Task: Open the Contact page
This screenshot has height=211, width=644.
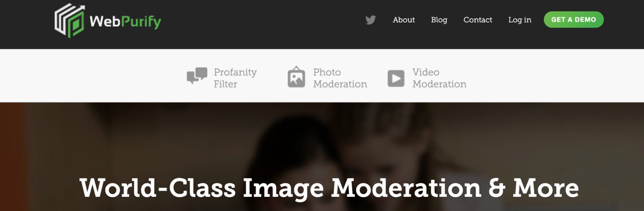Action: 478,20
